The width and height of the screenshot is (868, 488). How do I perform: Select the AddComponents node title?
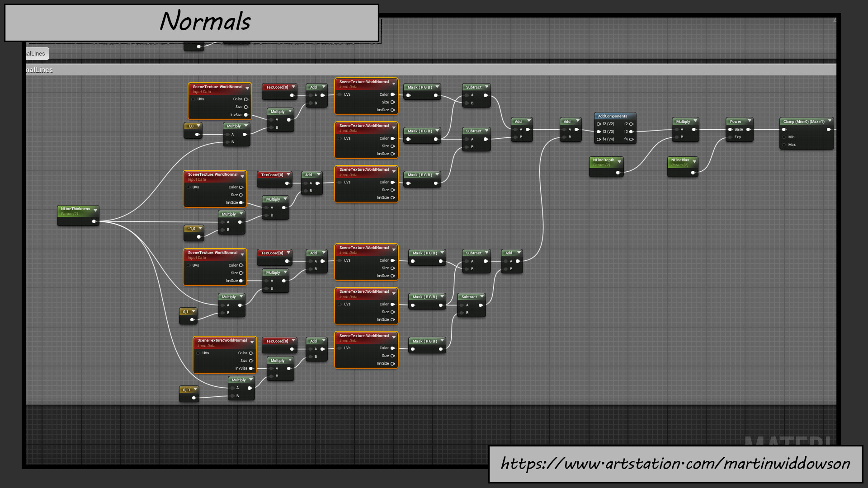coord(612,116)
